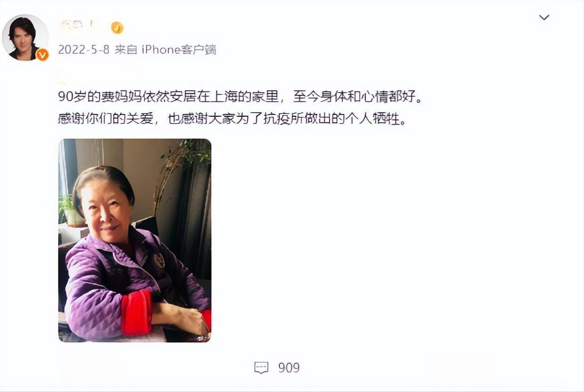Viewport: 584px width, 392px height.
Task: Open comments via the speech bubble icon
Action: [261, 367]
